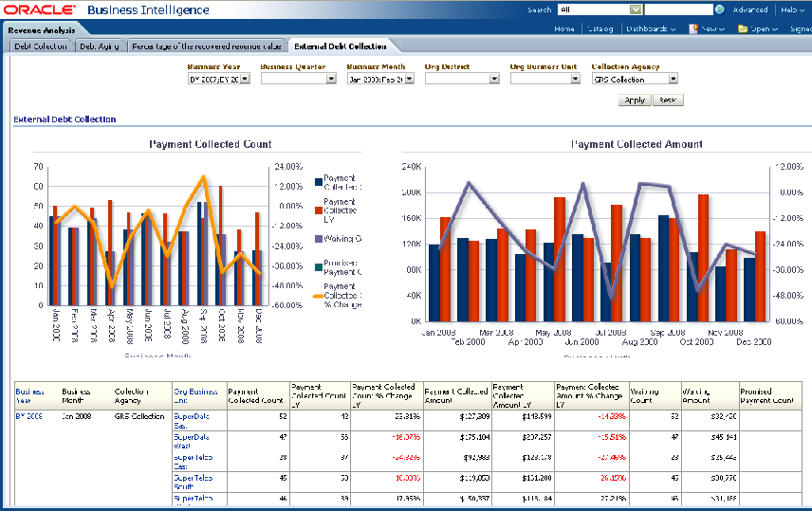Click the Revenue Analysis dashboard title

[x=42, y=30]
